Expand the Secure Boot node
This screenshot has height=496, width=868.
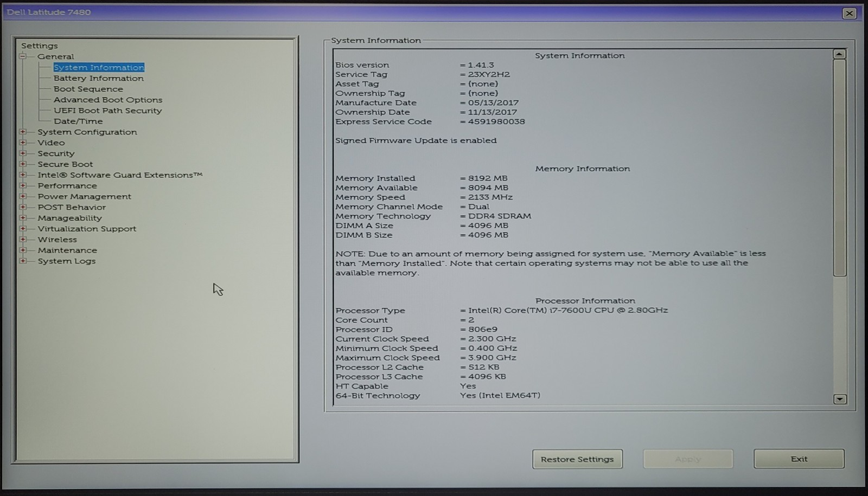click(x=23, y=164)
